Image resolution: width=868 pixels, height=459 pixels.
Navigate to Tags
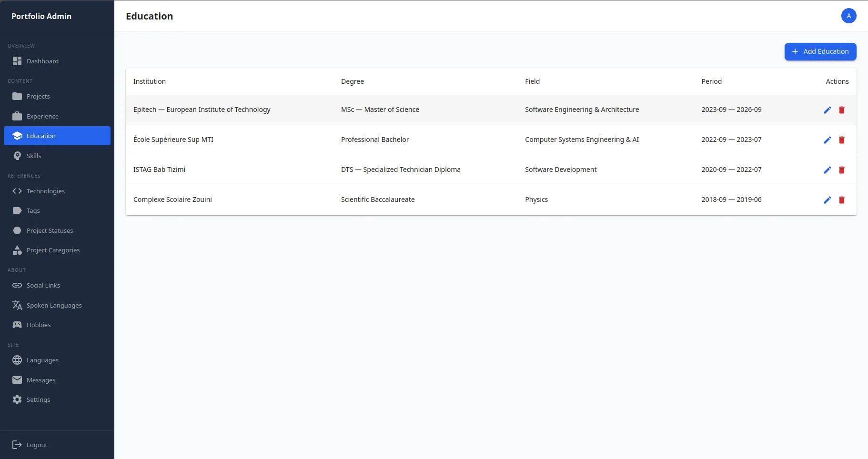pos(57,210)
